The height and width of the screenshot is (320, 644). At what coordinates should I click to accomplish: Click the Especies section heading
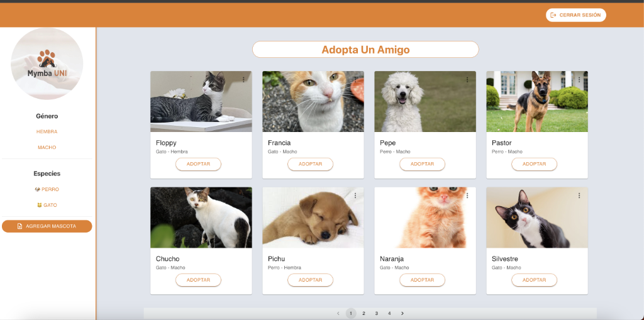point(47,174)
